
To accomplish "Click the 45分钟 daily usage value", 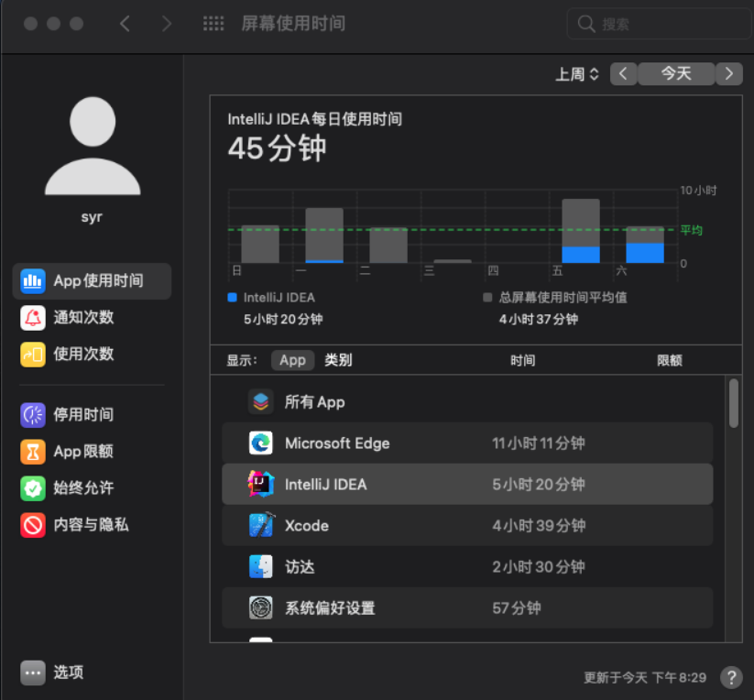I will 277,148.
